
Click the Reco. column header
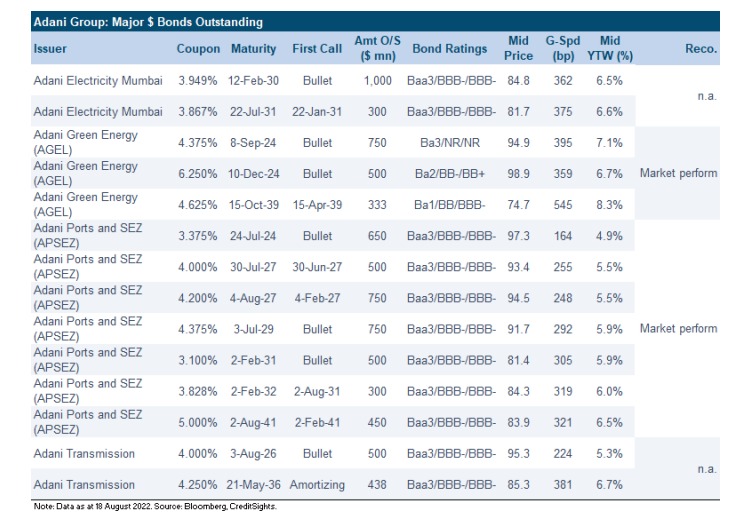(x=700, y=48)
